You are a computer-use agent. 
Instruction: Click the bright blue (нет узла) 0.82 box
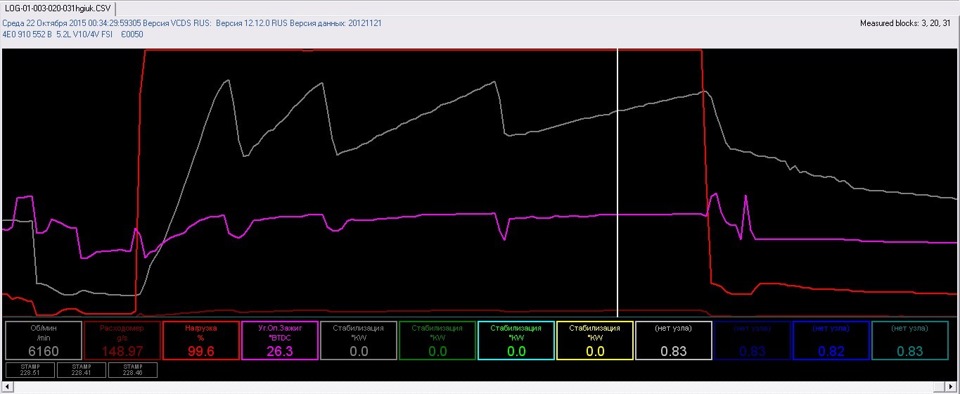click(x=831, y=340)
